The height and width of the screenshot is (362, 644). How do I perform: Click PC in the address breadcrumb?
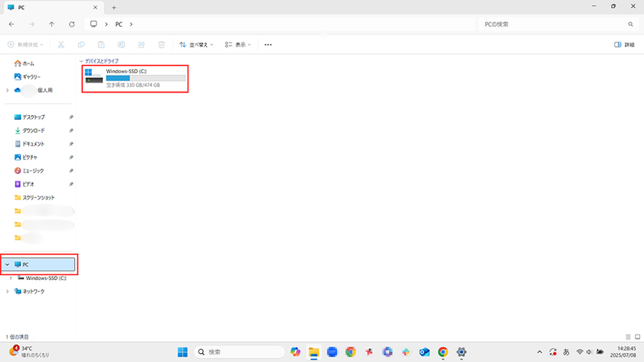click(x=118, y=24)
